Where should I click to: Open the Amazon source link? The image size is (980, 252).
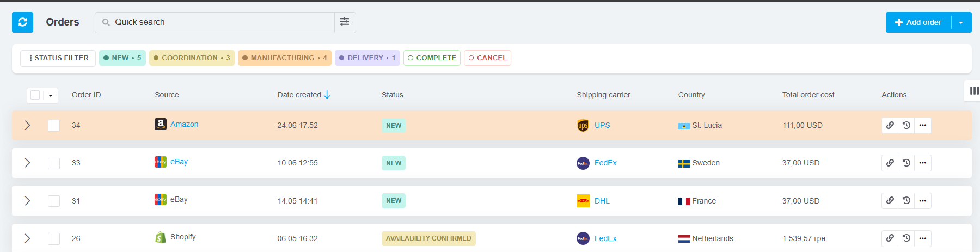click(x=184, y=124)
